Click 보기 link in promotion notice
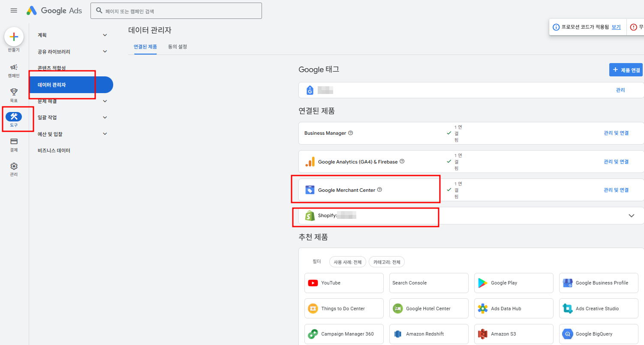Screen dimensions: 644x345 point(616,27)
